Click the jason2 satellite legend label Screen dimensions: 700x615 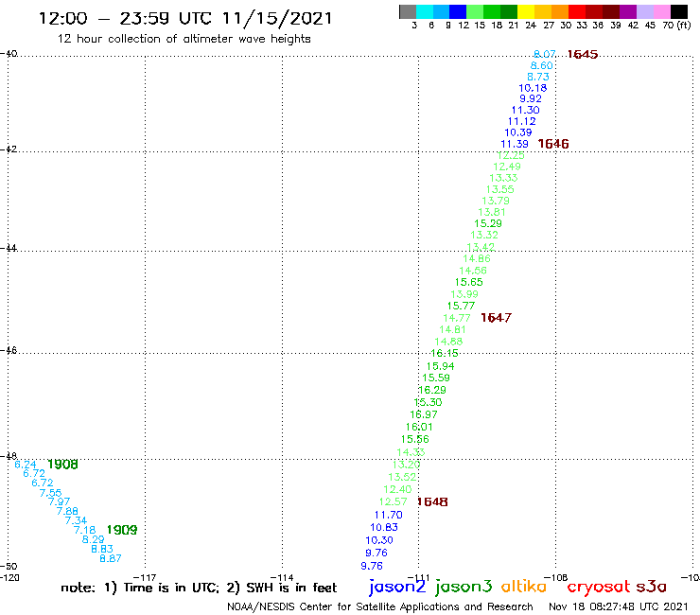click(x=397, y=587)
